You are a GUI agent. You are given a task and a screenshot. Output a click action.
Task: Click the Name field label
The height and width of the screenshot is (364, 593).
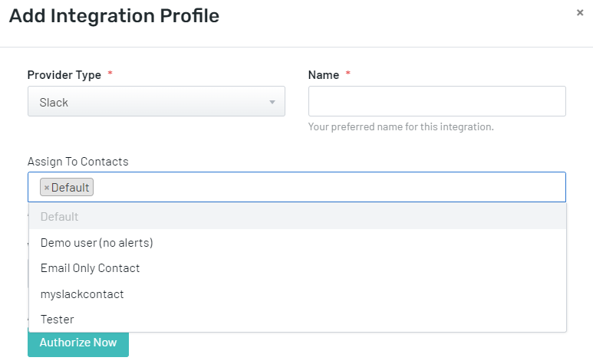[324, 75]
